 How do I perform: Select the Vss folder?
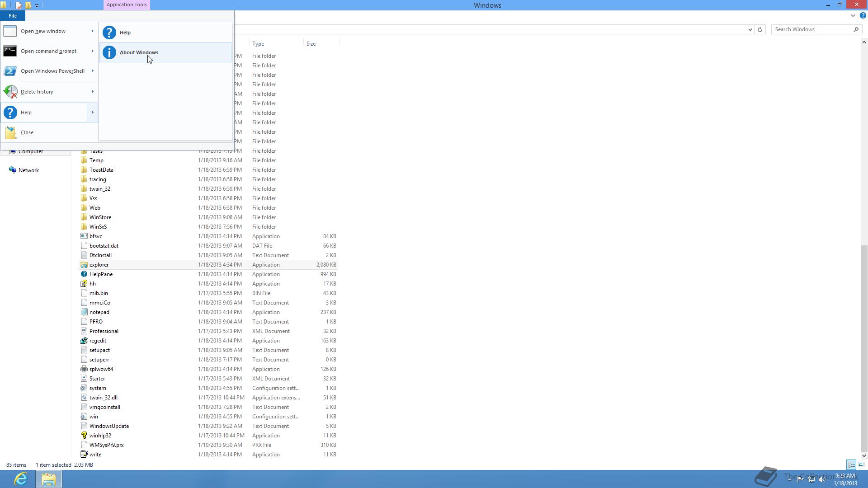93,198
